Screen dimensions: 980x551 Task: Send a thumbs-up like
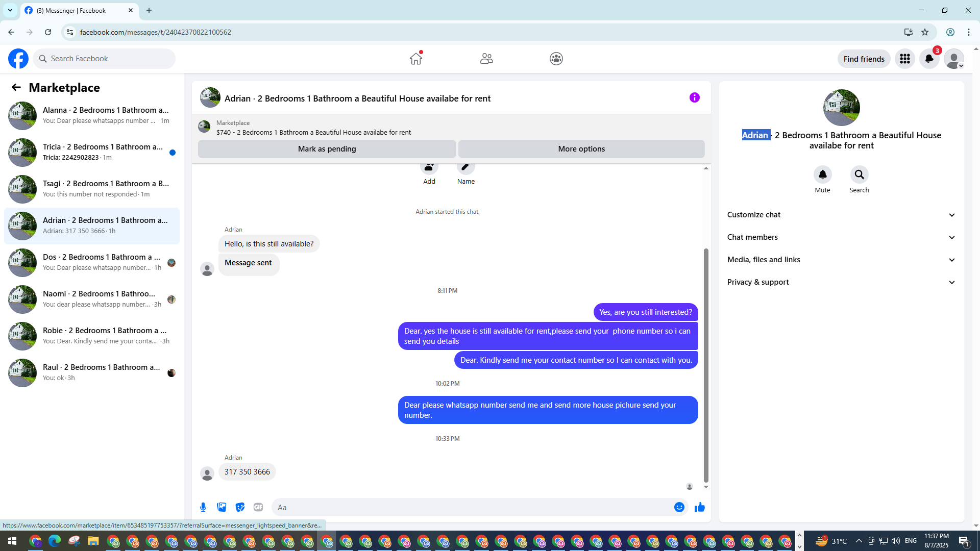[699, 507]
